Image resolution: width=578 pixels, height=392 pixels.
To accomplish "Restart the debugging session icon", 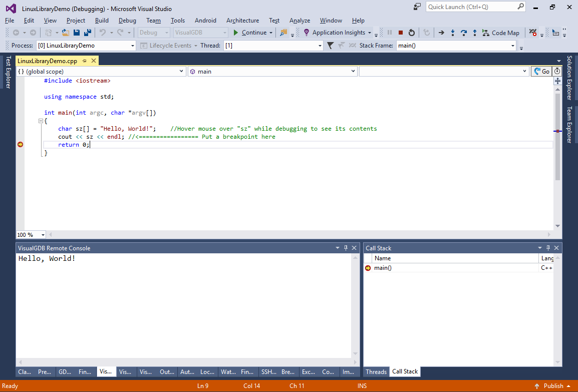I will coord(412,33).
